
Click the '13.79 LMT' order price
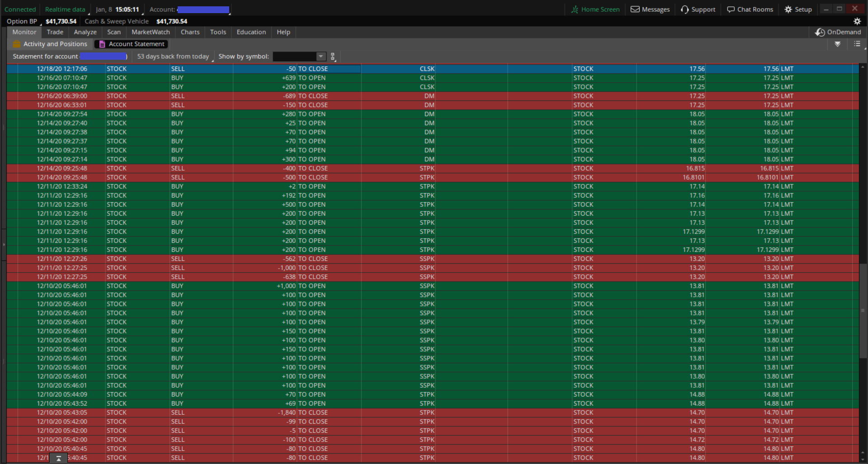778,322
